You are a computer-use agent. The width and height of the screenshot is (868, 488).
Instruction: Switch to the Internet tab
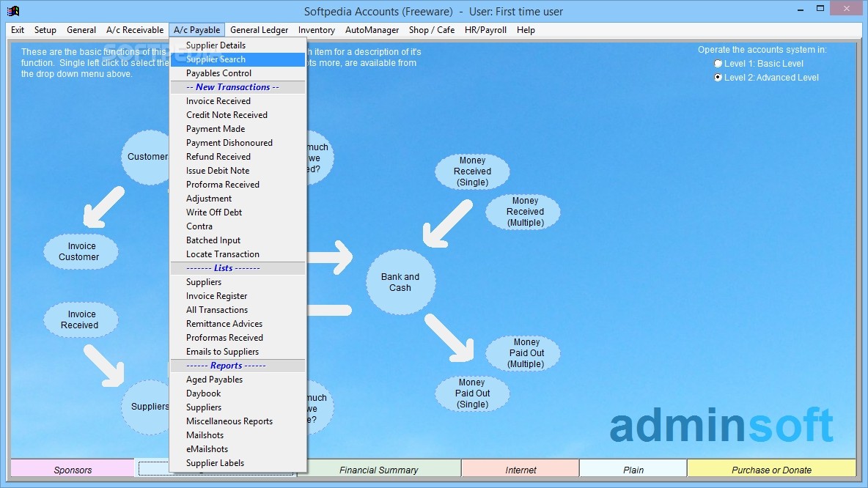[521, 470]
